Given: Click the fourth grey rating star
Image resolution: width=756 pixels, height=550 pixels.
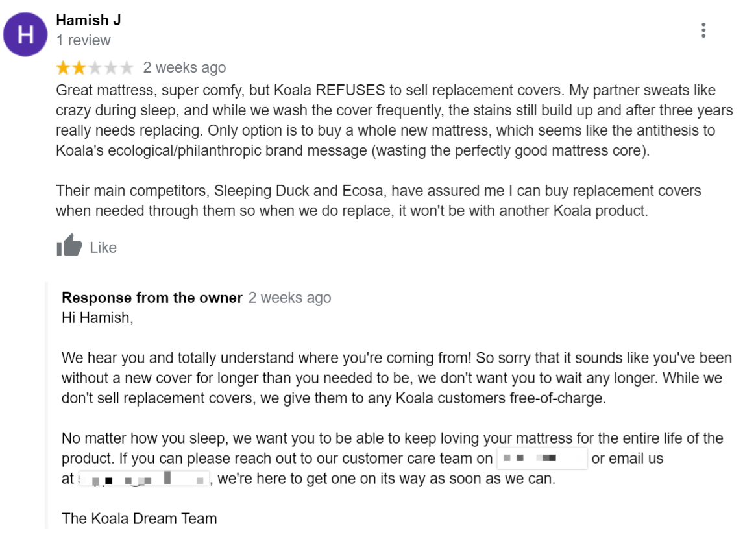Looking at the screenshot, I should point(110,67).
